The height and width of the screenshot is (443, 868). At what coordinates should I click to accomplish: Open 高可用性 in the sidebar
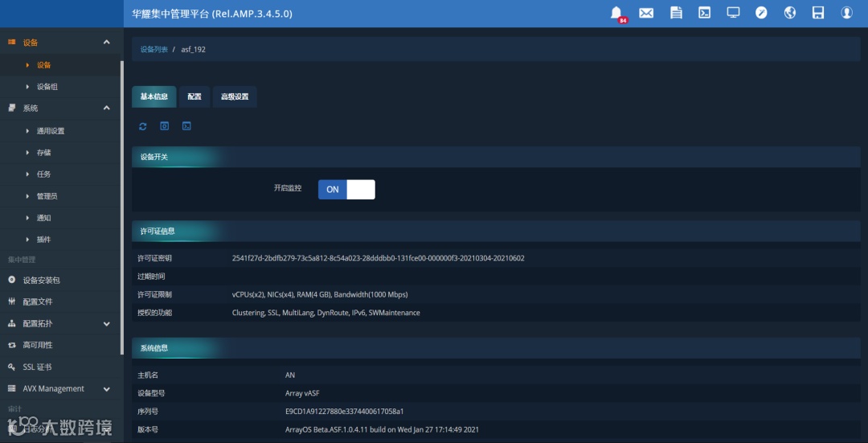click(38, 345)
